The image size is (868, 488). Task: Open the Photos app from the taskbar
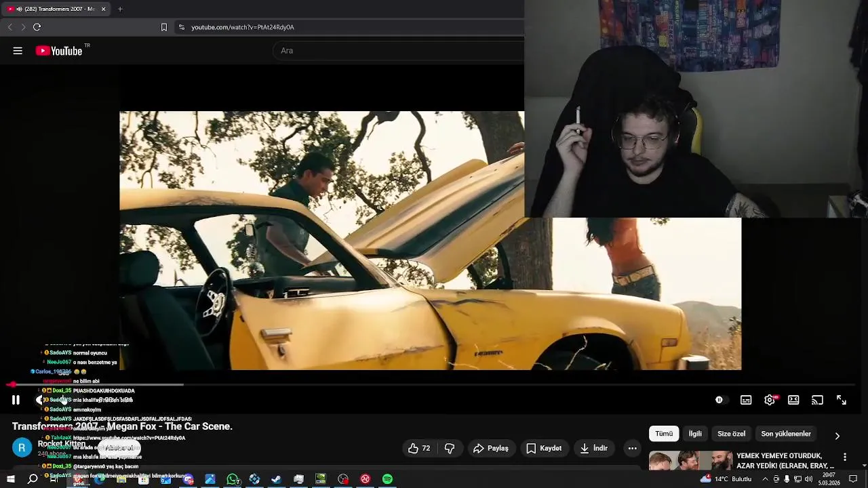pyautogui.click(x=210, y=479)
